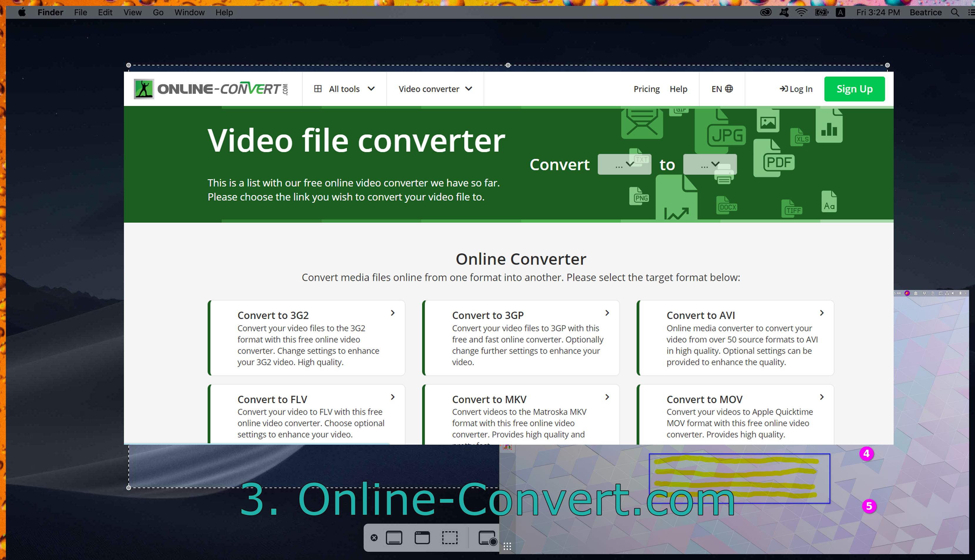
Task: Click the XLS file icon in banner
Action: pyautogui.click(x=800, y=137)
